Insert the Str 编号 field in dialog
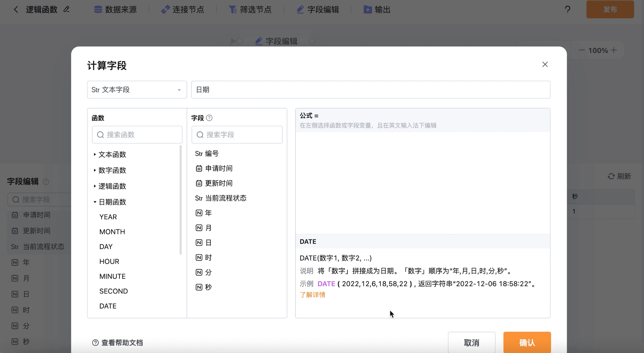644x353 pixels. [207, 154]
